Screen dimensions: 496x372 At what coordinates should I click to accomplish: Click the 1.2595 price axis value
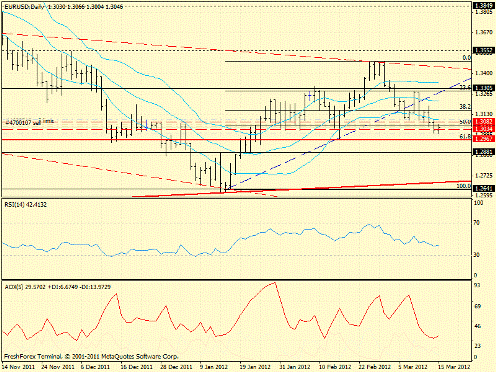pyautogui.click(x=484, y=196)
